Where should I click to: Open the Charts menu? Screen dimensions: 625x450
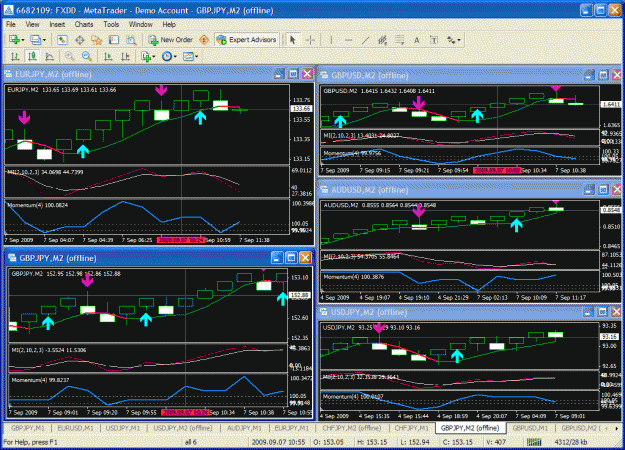pyautogui.click(x=84, y=24)
